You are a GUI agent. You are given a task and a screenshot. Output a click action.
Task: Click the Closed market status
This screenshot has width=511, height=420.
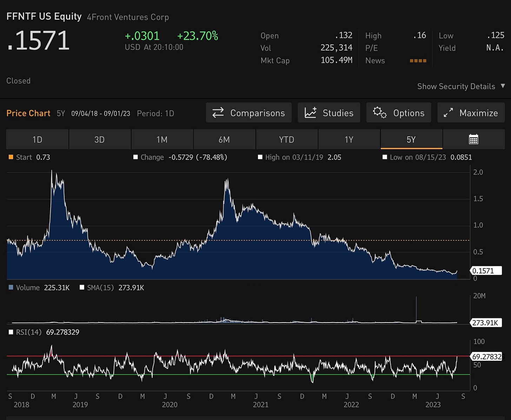pos(19,81)
